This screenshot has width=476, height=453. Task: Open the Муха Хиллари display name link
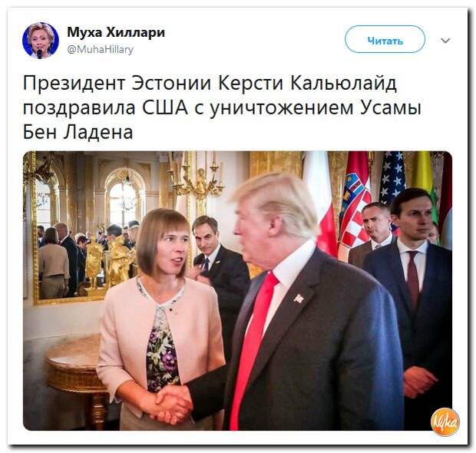[x=116, y=32]
